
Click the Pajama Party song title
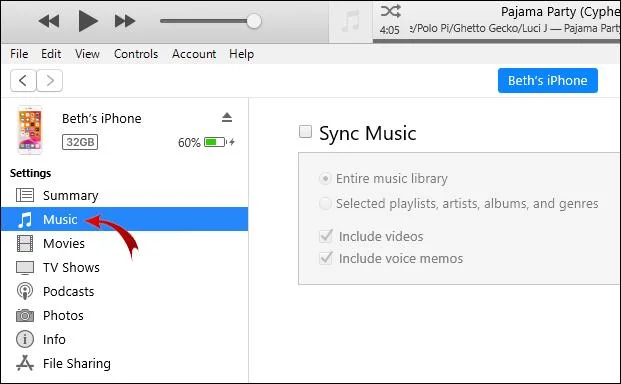pos(560,12)
